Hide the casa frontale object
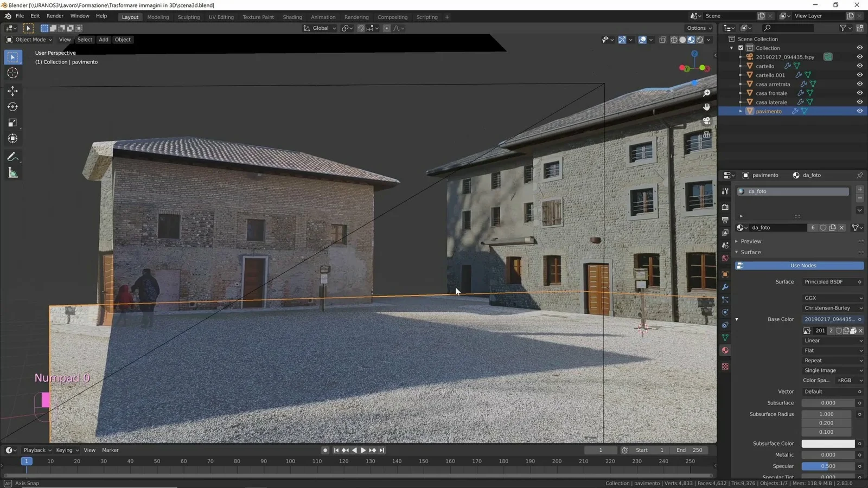This screenshot has height=488, width=868. pyautogui.click(x=859, y=93)
